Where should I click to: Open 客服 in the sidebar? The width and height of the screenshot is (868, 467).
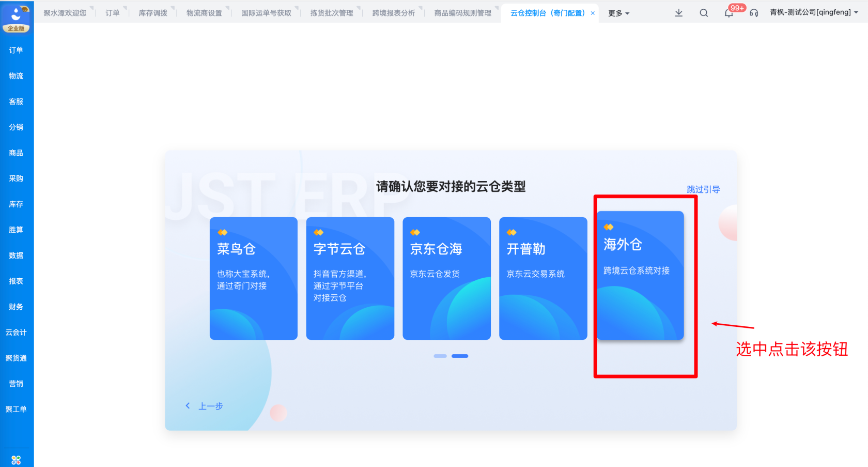[16, 102]
